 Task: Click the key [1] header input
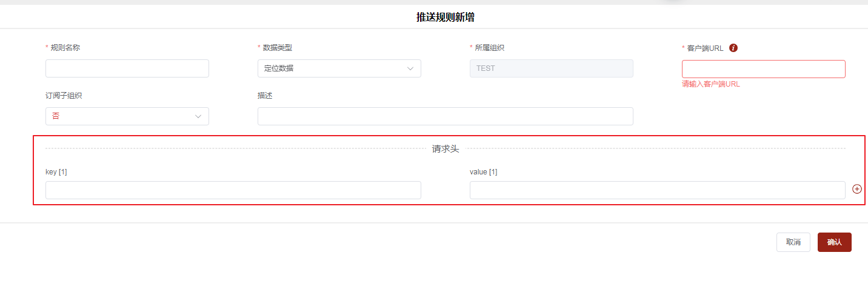coord(233,190)
